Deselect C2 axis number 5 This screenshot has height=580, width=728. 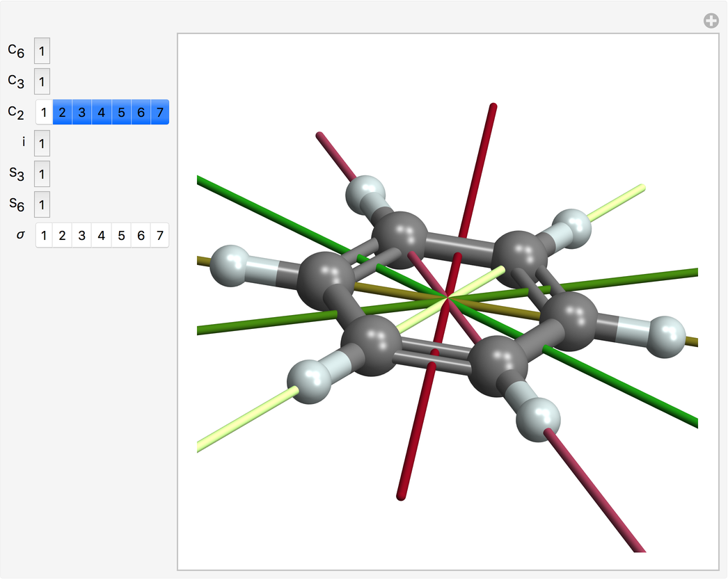[x=121, y=113]
